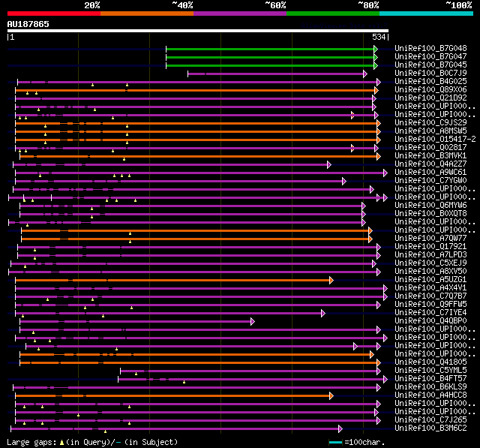Select the UniRef100_A4HCC8 label
The height and width of the screenshot is (448, 480).
[430, 395]
